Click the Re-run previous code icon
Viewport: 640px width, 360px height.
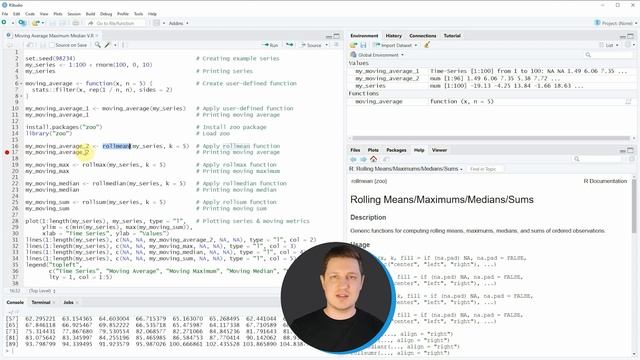coord(290,45)
